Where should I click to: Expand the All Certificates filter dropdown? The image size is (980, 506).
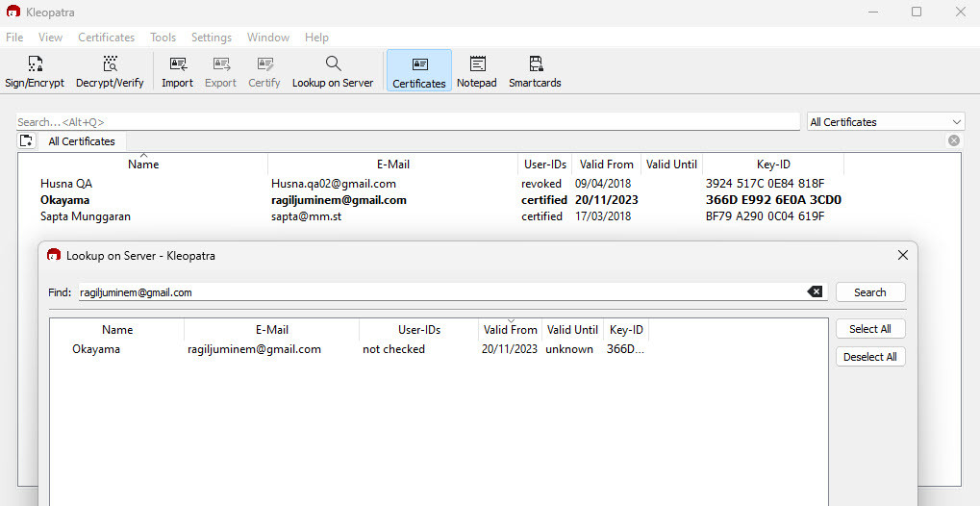[886, 122]
